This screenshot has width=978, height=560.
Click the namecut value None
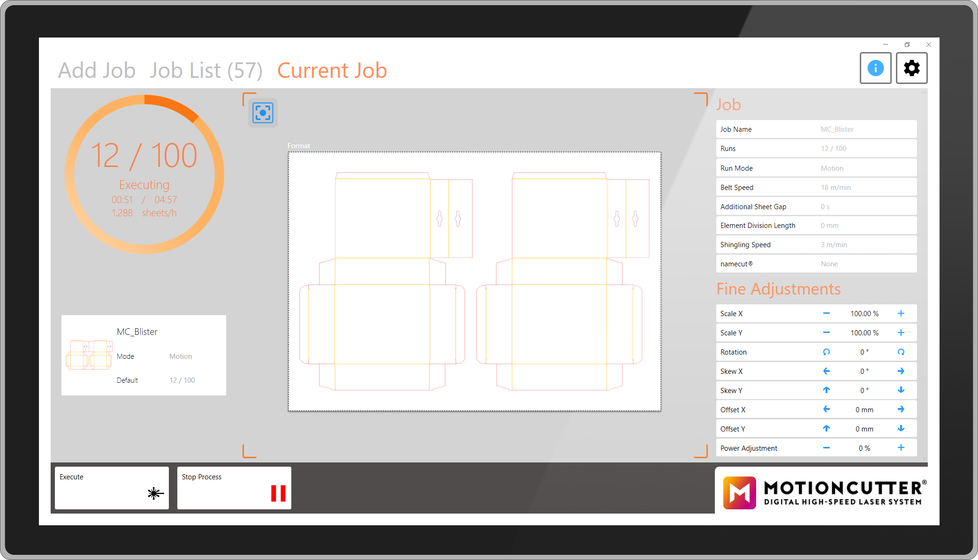click(829, 264)
